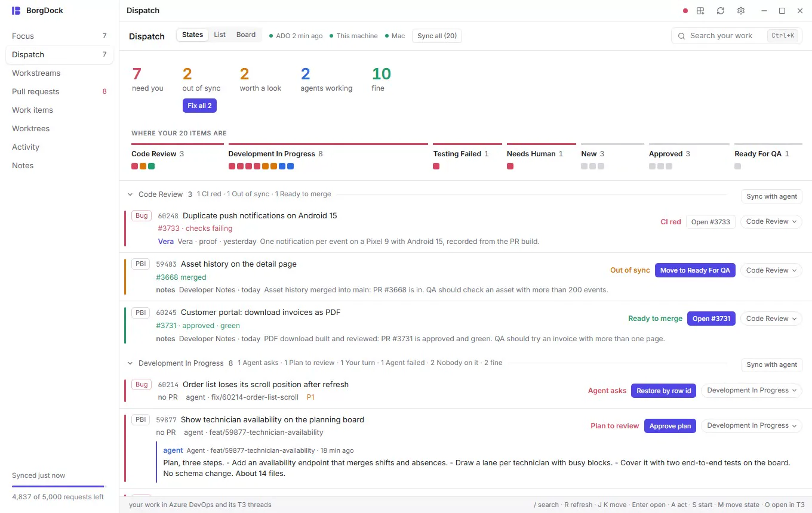Click the orange square under Code Review column
The width and height of the screenshot is (812, 513).
(x=143, y=166)
